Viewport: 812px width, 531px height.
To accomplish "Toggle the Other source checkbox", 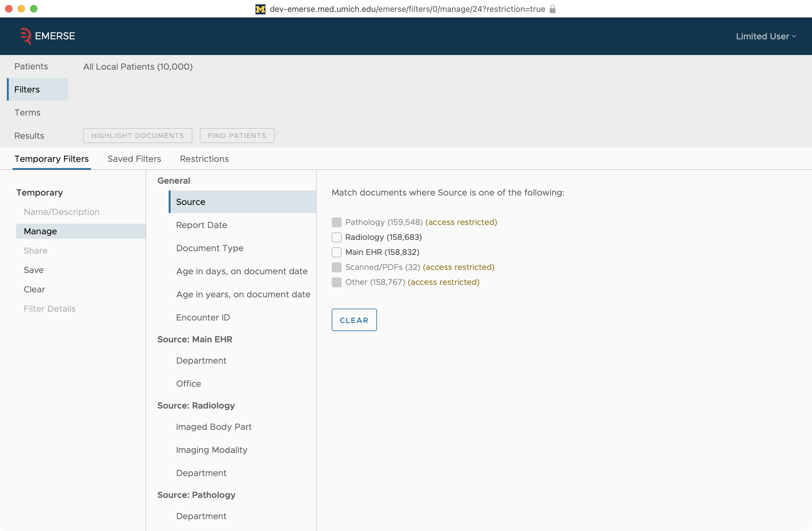I will (x=336, y=282).
